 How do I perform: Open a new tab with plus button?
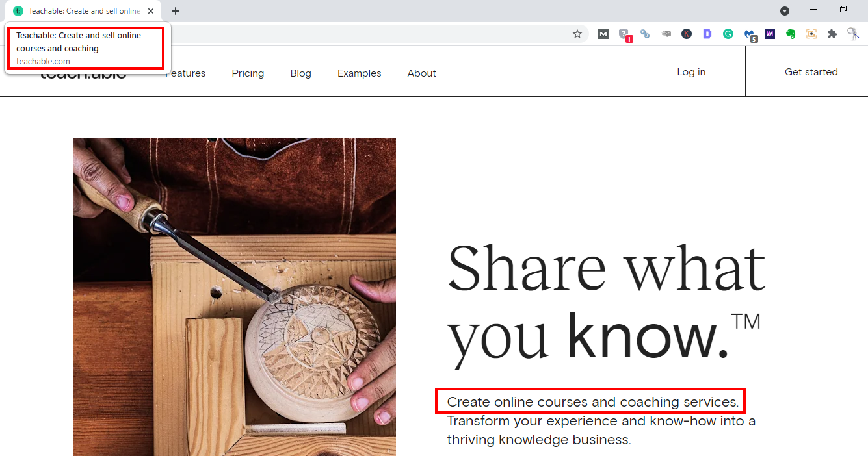tap(176, 11)
